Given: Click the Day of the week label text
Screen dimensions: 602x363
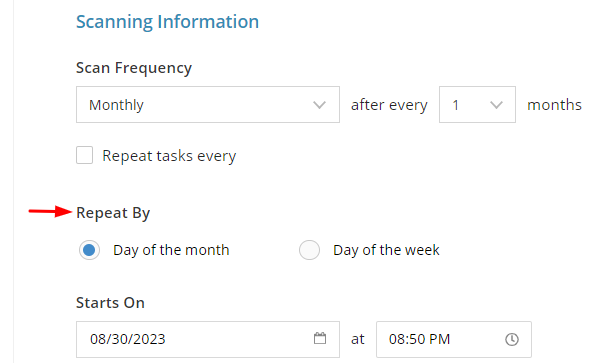Looking at the screenshot, I should click(386, 250).
